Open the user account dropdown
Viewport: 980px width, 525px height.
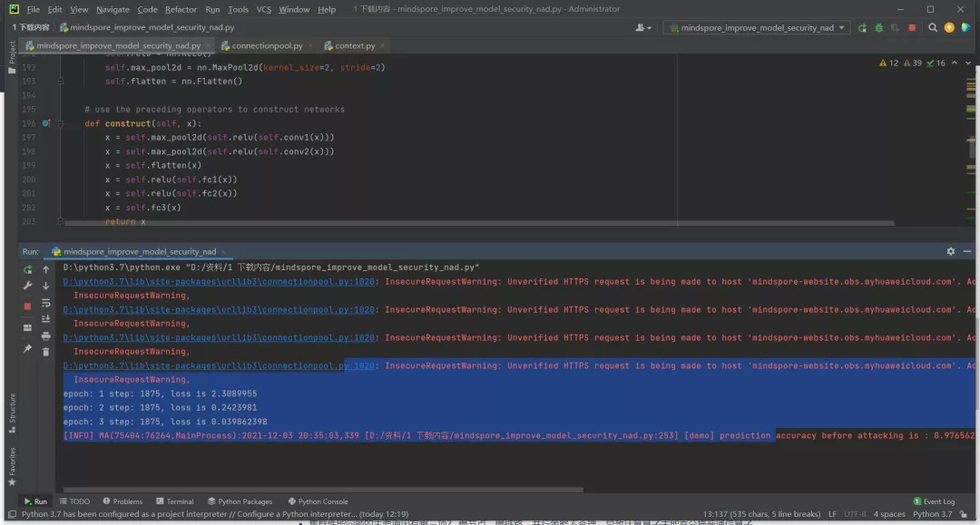[644, 28]
